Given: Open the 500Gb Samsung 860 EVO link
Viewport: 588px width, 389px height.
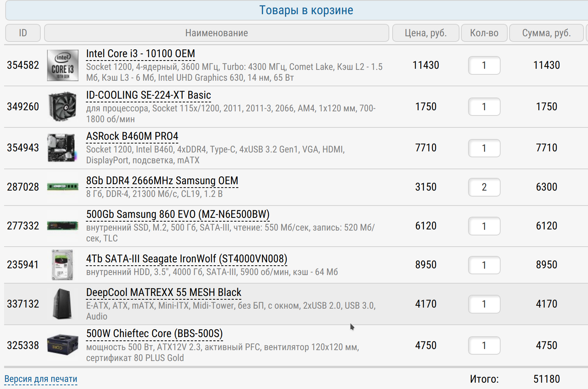Looking at the screenshot, I should (x=178, y=214).
